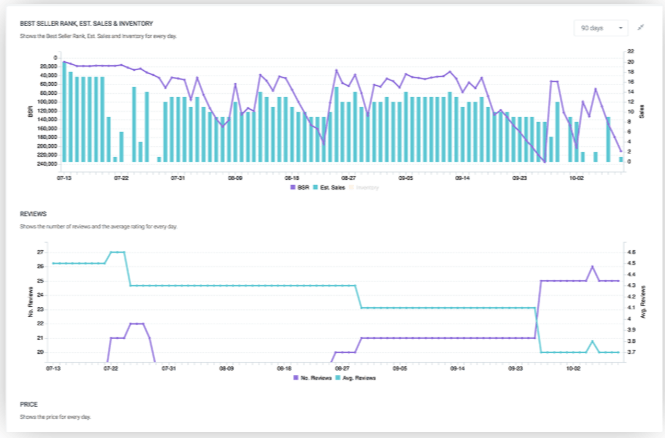665x438 pixels.
Task: Click the vertical "No. Reviews" axis title at the left
Action: (x=31, y=302)
